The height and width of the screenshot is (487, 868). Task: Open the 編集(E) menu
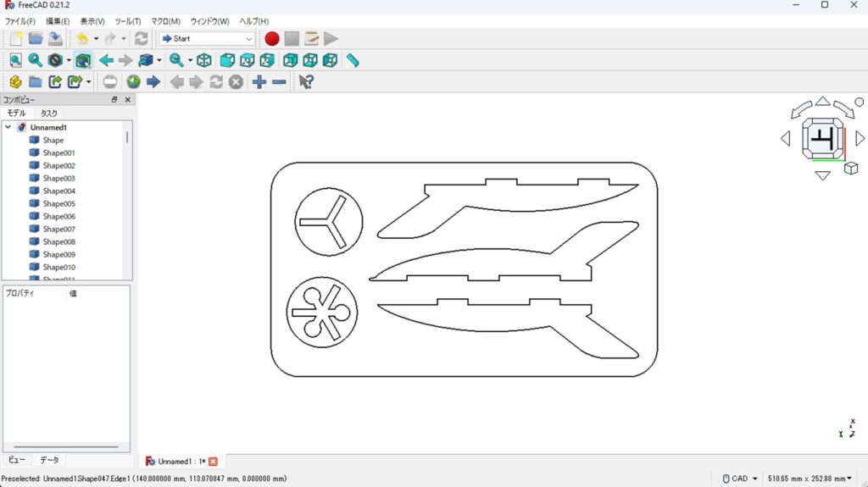click(x=58, y=21)
